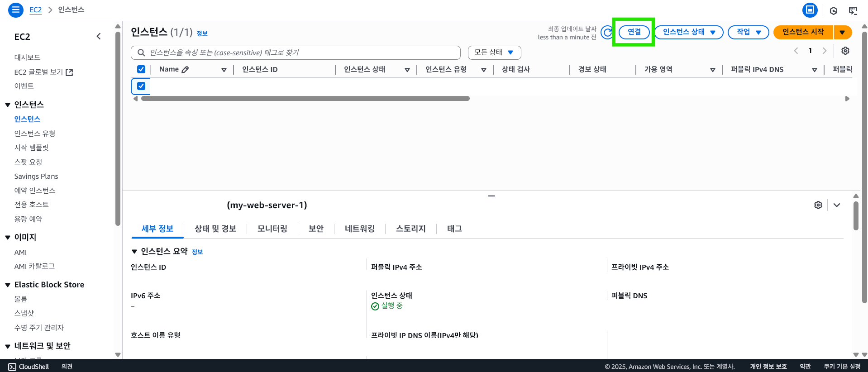Go to previous page arrow
The width and height of the screenshot is (868, 372).
pyautogui.click(x=796, y=51)
